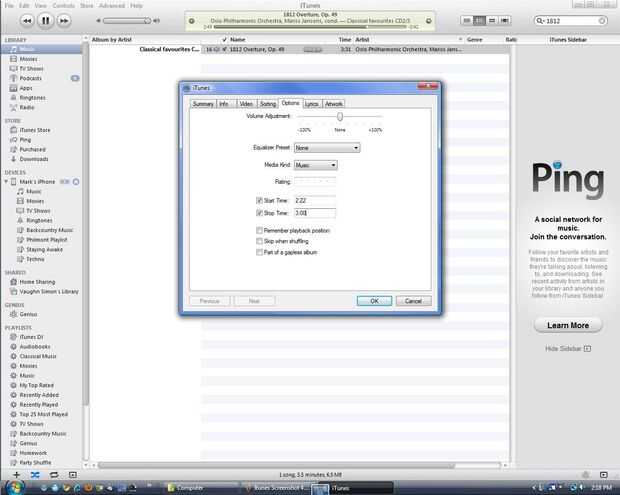This screenshot has width=620, height=495.
Task: Switch to the Video tab
Action: [246, 104]
